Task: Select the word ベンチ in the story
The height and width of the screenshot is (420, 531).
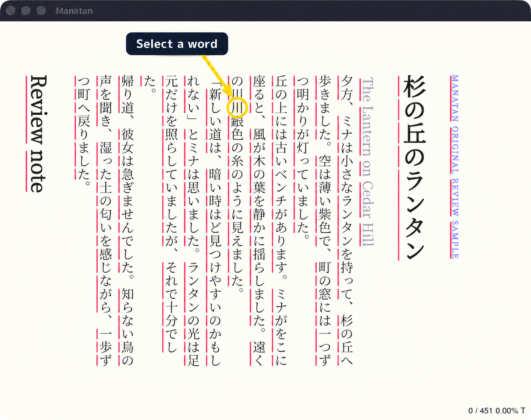Action: pos(281,188)
